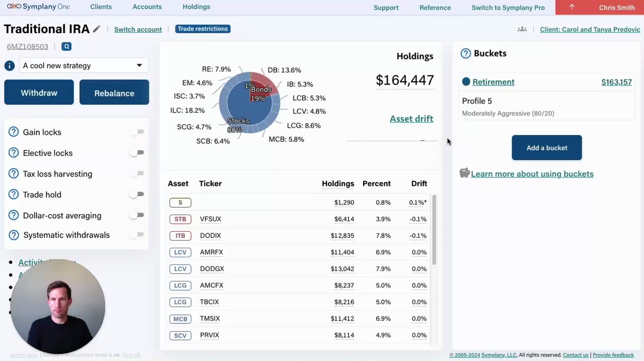
Task: Open the Reference menu
Action: 435,8
